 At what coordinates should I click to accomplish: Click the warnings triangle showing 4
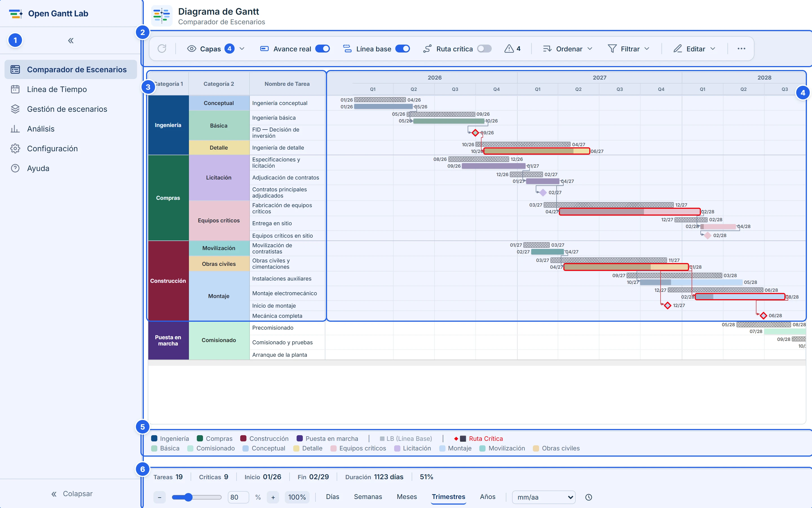coord(509,49)
